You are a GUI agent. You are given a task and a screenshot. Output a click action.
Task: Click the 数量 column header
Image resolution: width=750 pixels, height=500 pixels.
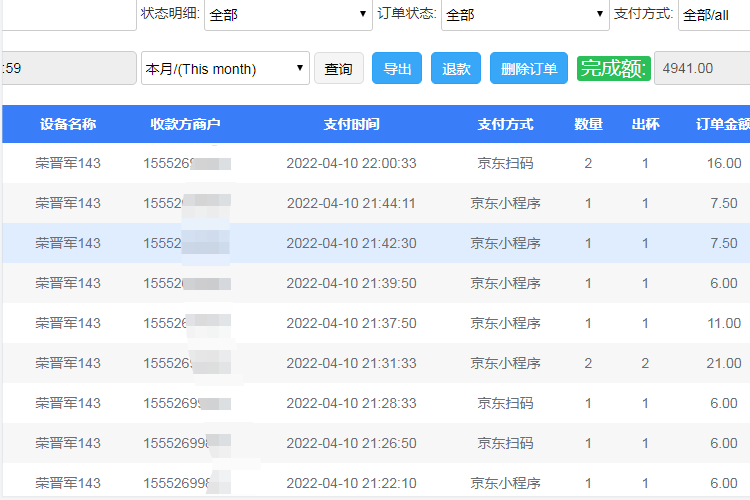click(x=588, y=124)
